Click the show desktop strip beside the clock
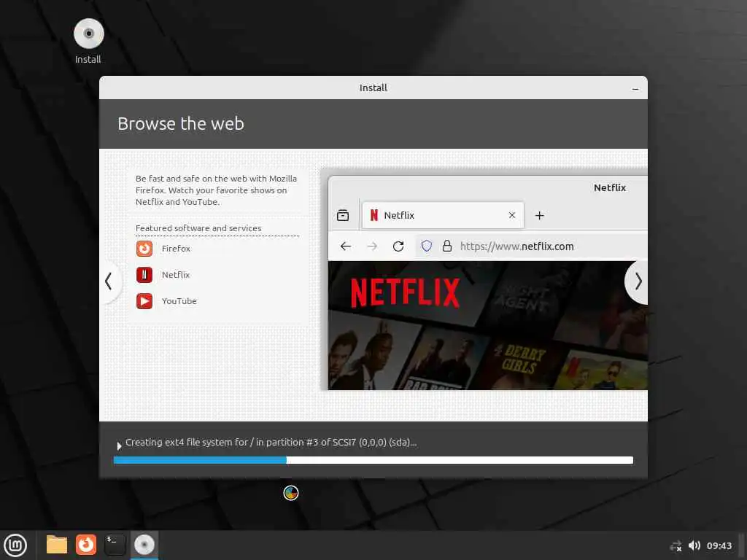The width and height of the screenshot is (747, 560). click(x=741, y=545)
